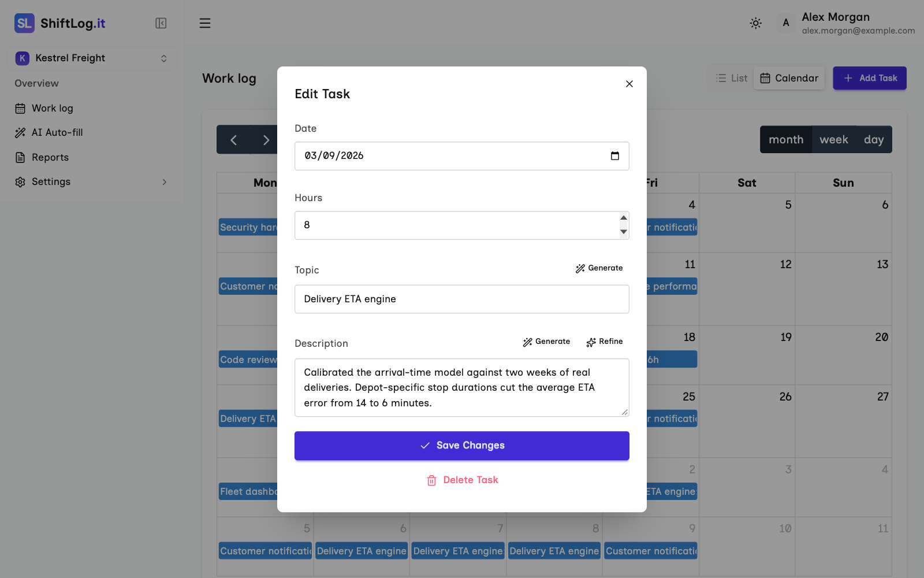Generate a topic with AI
The width and height of the screenshot is (924, 578).
coord(599,268)
